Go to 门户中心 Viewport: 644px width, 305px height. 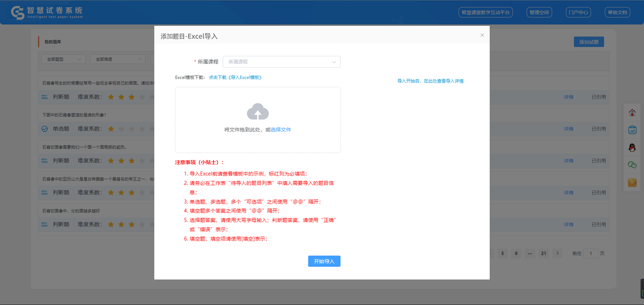click(x=578, y=12)
